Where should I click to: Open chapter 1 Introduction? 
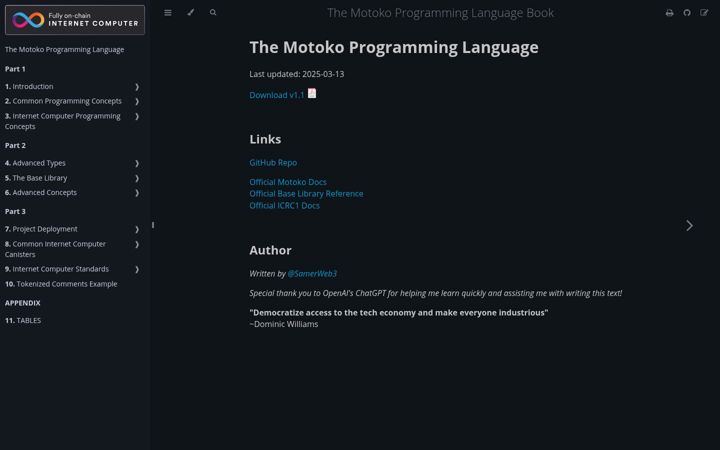coord(29,86)
